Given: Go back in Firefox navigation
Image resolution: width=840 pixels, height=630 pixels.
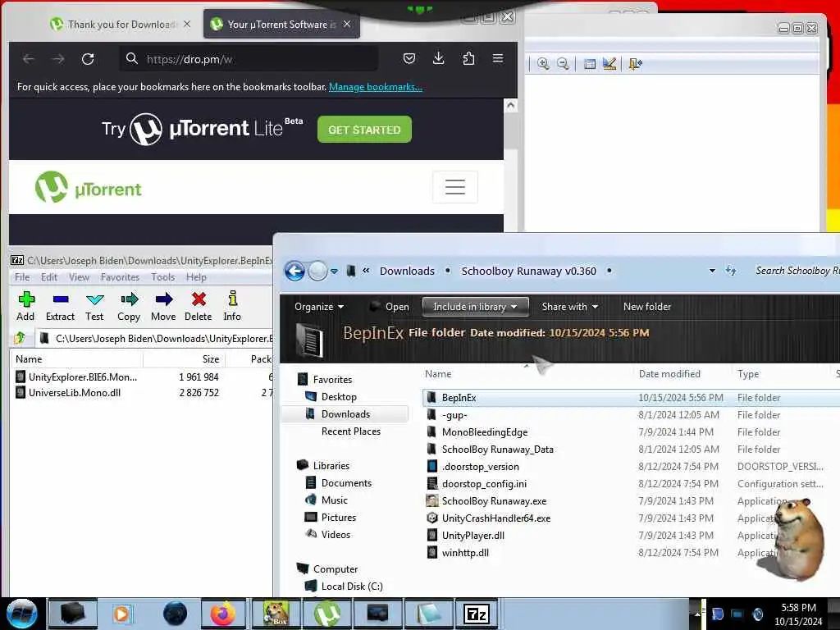Looking at the screenshot, I should coord(29,59).
